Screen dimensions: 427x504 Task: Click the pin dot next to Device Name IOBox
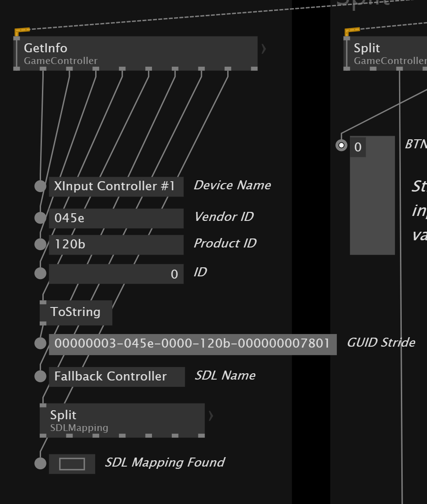tap(40, 186)
